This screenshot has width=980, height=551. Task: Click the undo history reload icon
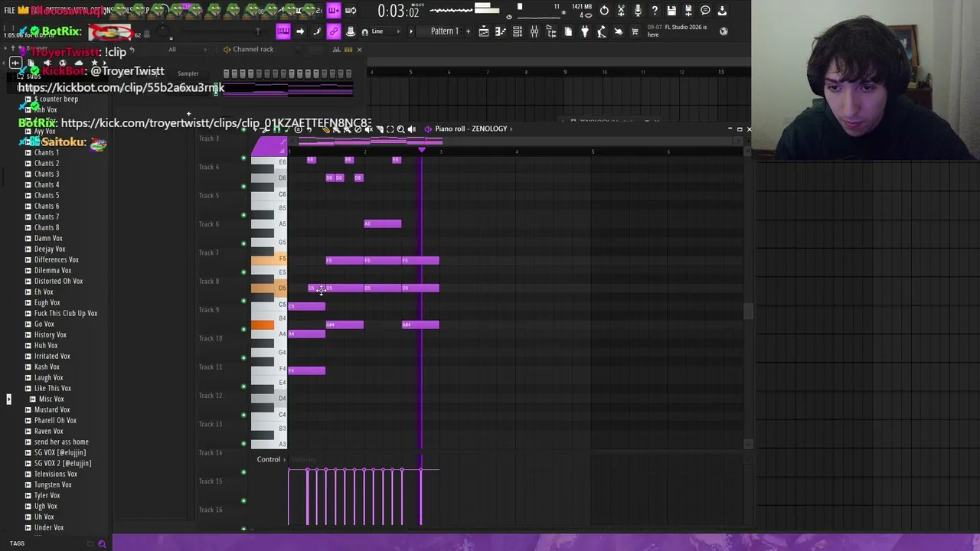(x=604, y=10)
